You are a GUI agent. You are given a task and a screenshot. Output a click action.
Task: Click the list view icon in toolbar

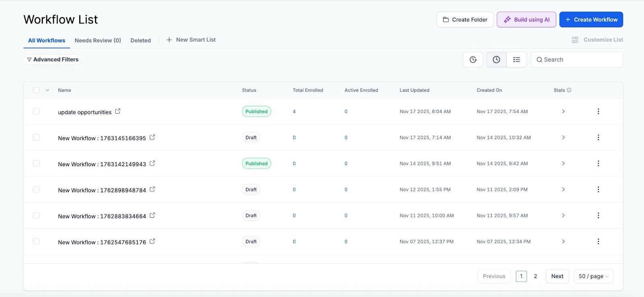tap(516, 60)
